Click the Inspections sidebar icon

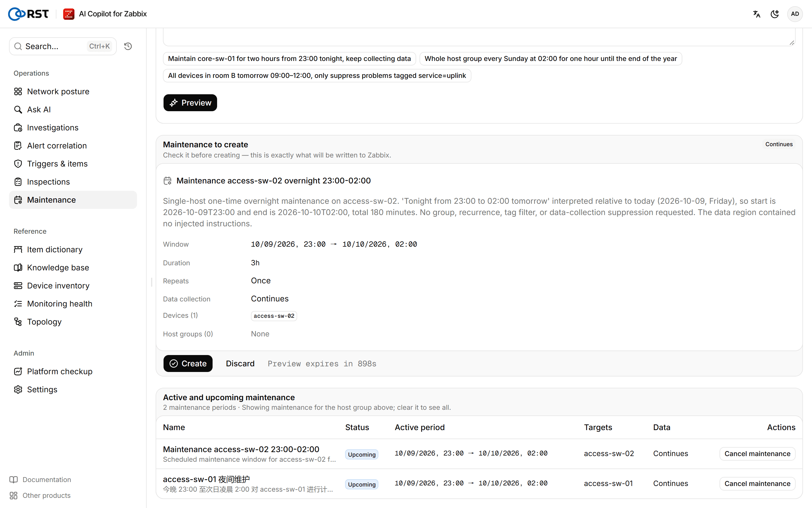pyautogui.click(x=18, y=182)
